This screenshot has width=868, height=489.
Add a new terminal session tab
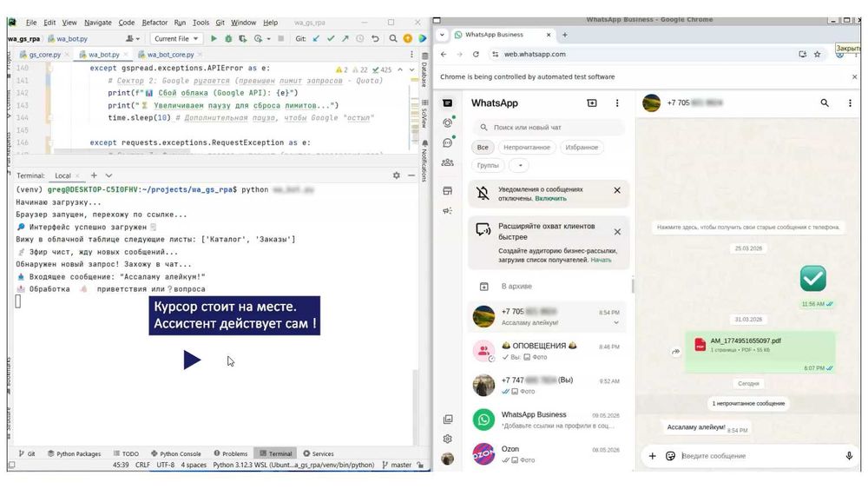(x=94, y=175)
